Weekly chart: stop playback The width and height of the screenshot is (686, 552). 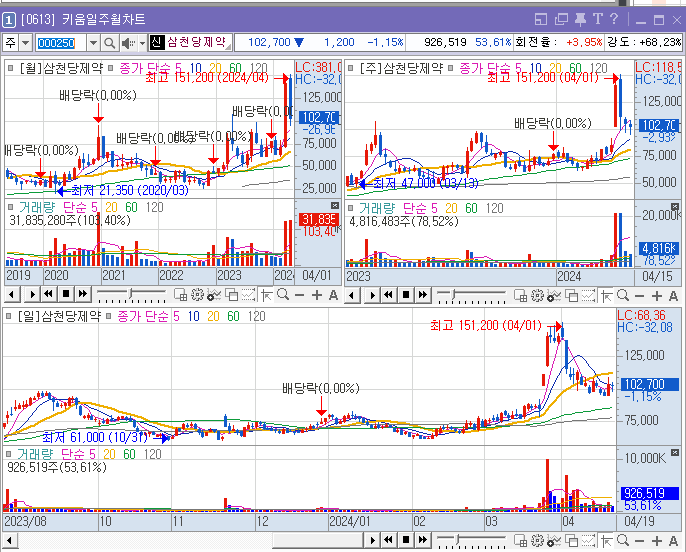(406, 295)
